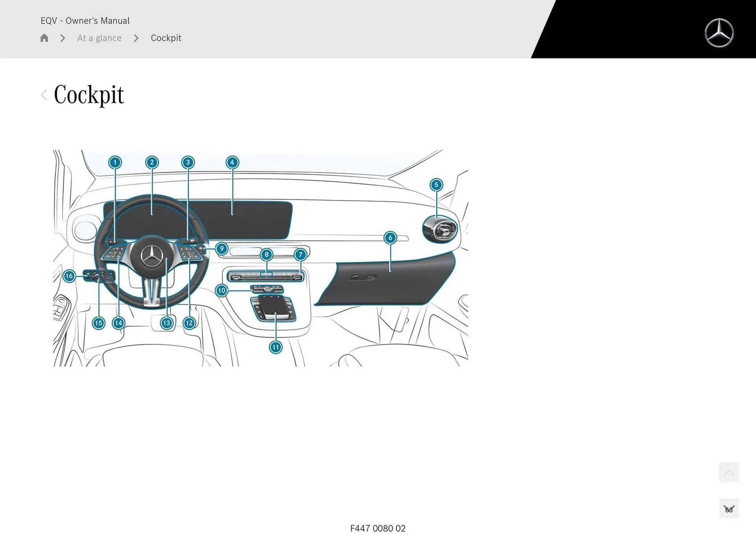Expand the chevron before Cockpit
This screenshot has width=756, height=535.
(136, 38)
